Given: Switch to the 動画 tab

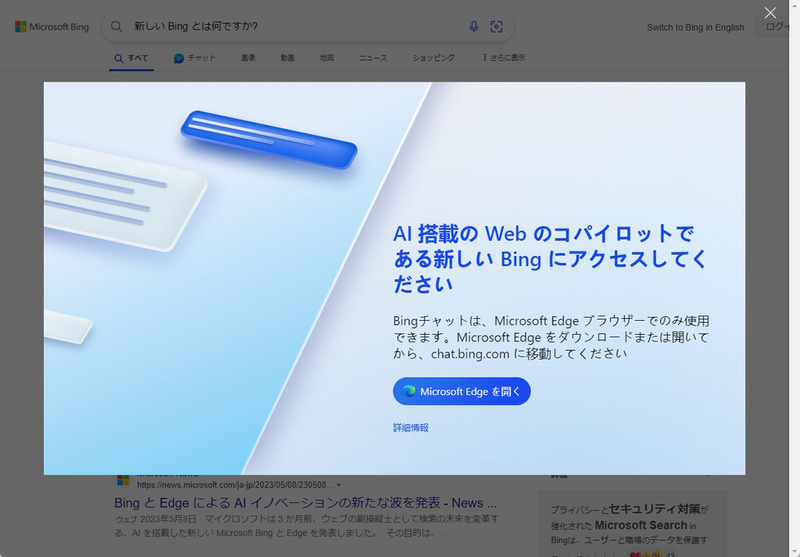Looking at the screenshot, I should click(x=287, y=58).
